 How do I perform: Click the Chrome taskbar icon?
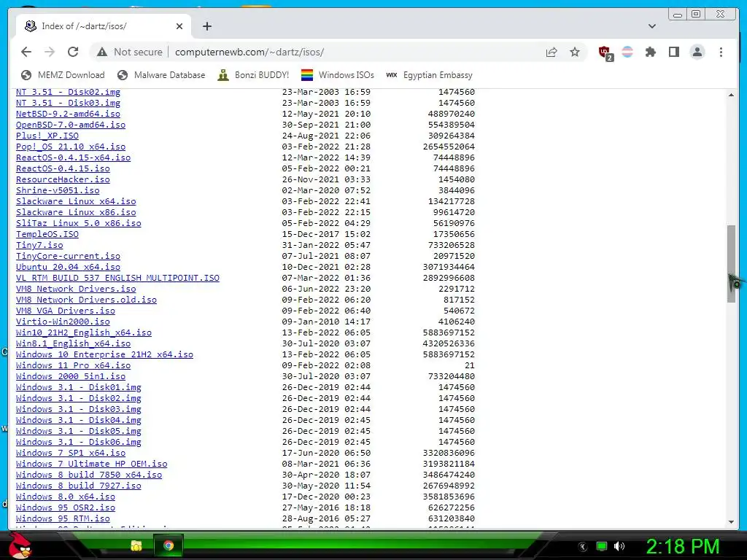(169, 545)
